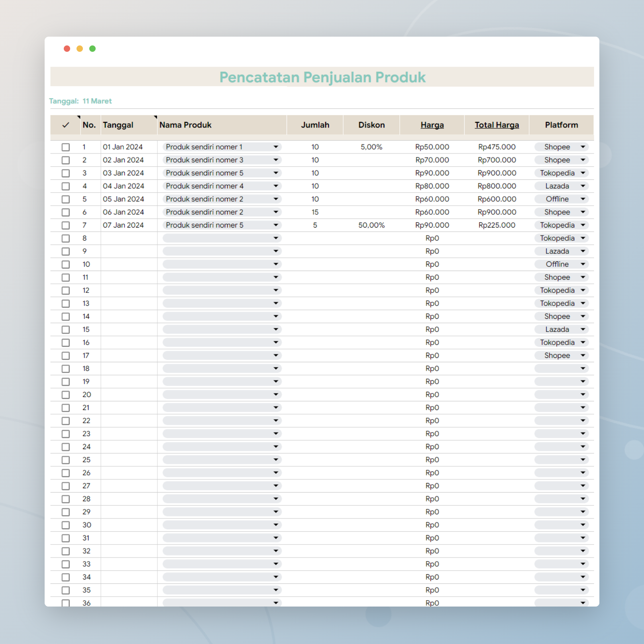Click the 'Pencatatan Penjualan Produk' title
The image size is (644, 644).
tap(322, 77)
